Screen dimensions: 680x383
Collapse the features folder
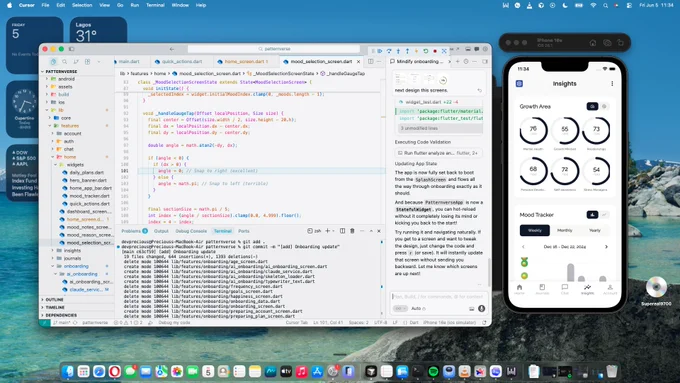coord(69,126)
